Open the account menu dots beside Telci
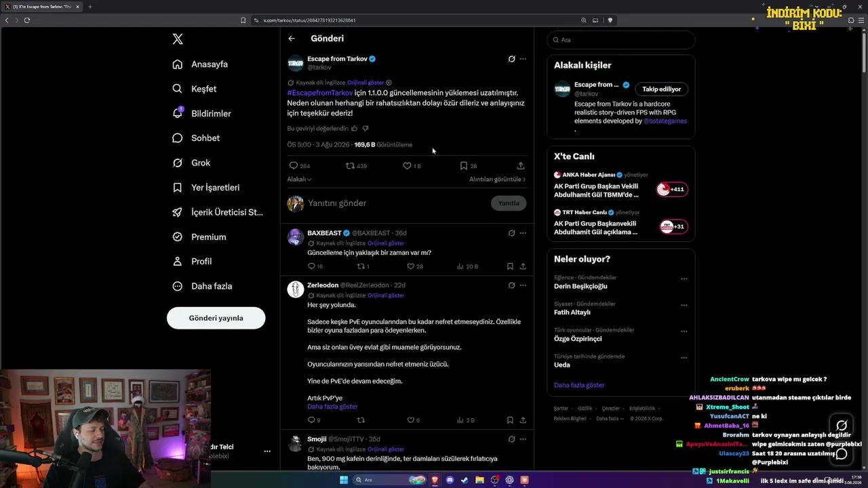This screenshot has height=488, width=868. (x=267, y=451)
